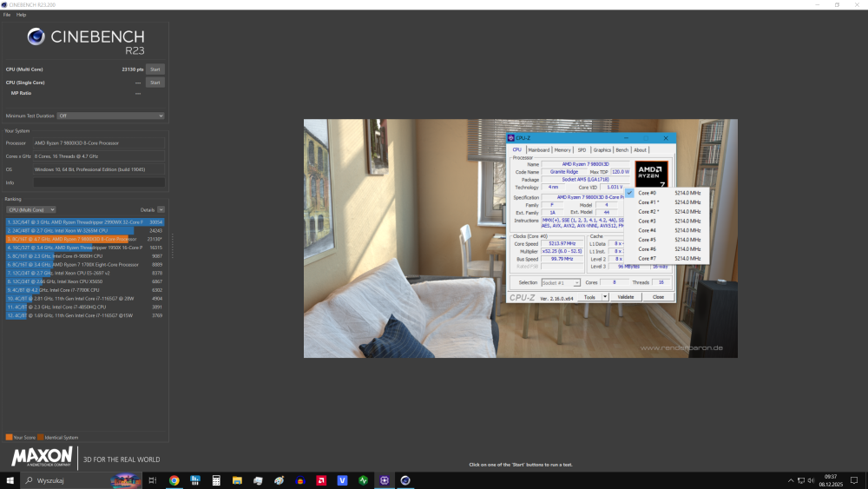Open the CPU-Z Tools dropdown arrow
Image resolution: width=868 pixels, height=489 pixels.
tap(605, 297)
